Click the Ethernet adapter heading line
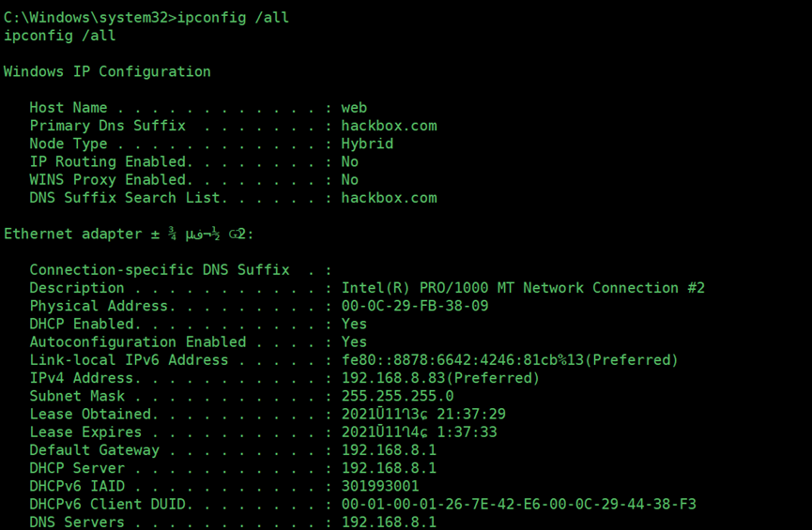Viewport: 812px width, 530px height. (129, 234)
